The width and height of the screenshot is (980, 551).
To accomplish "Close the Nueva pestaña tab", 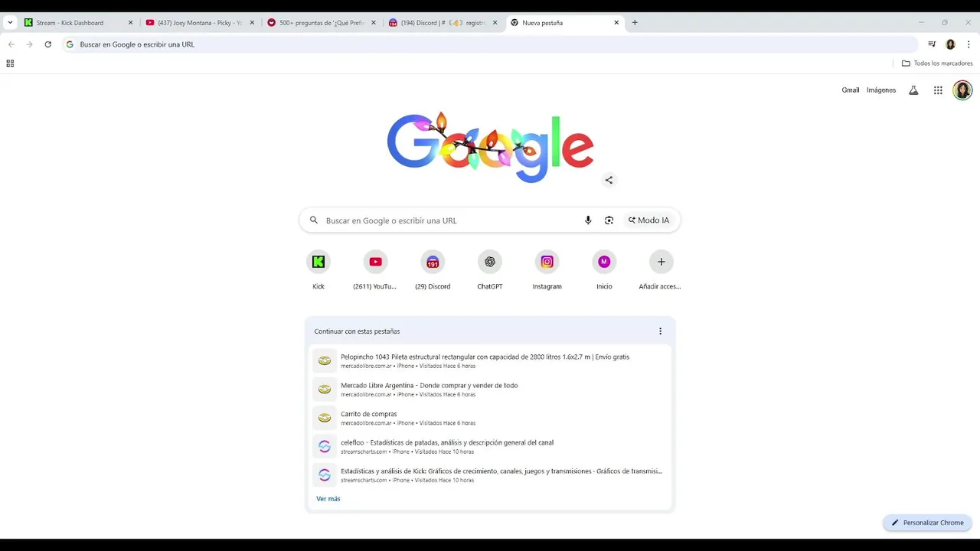I will pyautogui.click(x=616, y=23).
